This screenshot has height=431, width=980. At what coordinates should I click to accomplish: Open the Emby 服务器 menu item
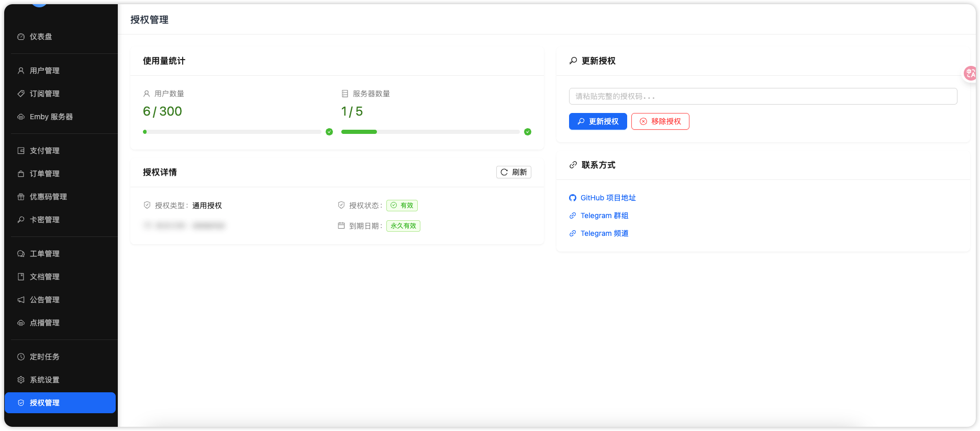pyautogui.click(x=51, y=117)
